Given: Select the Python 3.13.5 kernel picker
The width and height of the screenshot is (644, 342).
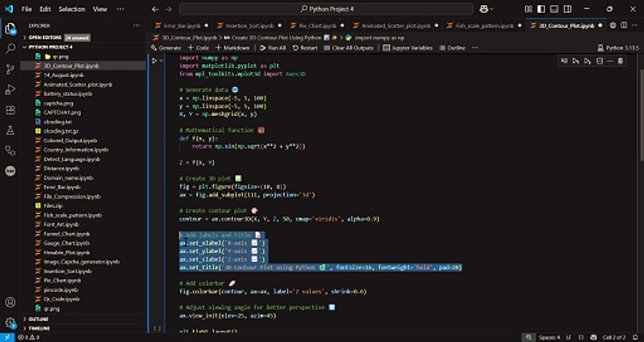Looking at the screenshot, I should tap(617, 47).
